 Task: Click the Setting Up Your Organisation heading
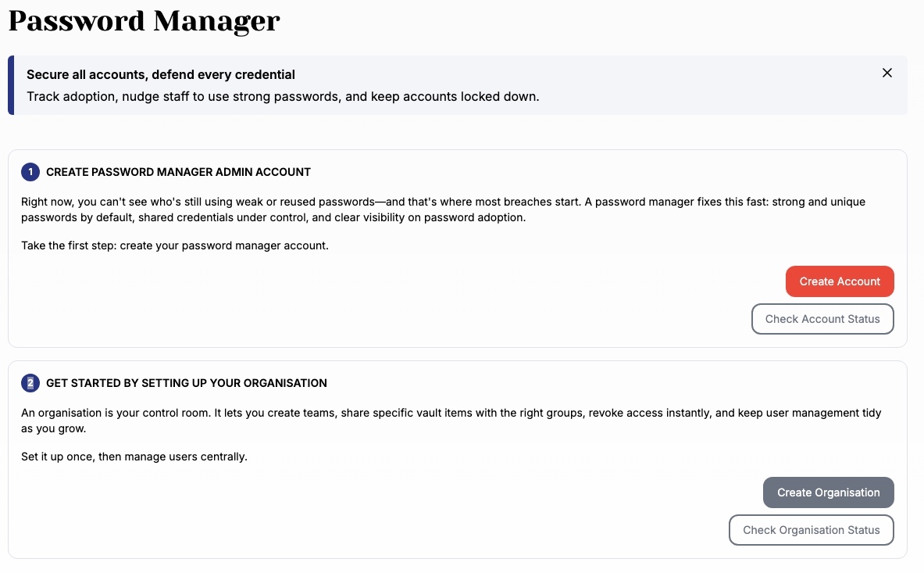click(186, 383)
